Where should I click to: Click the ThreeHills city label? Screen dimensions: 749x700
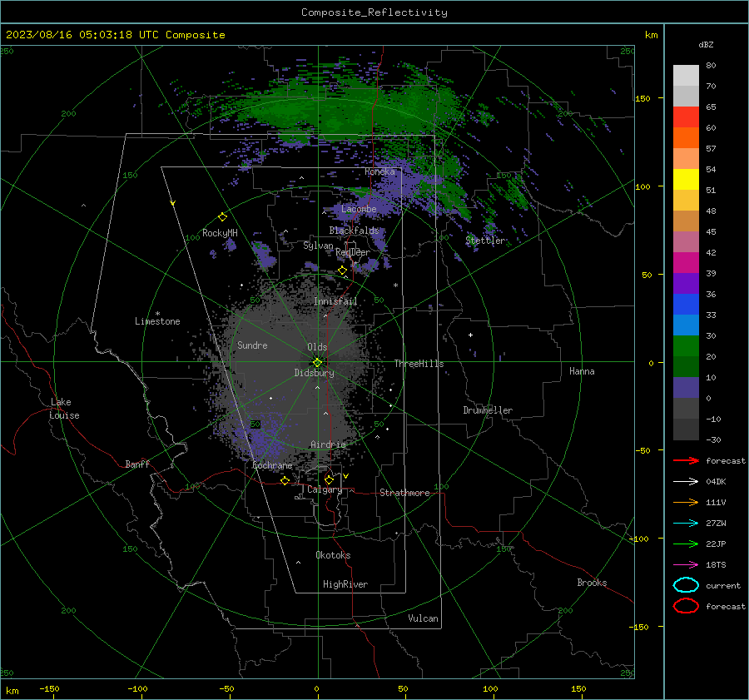(419, 364)
